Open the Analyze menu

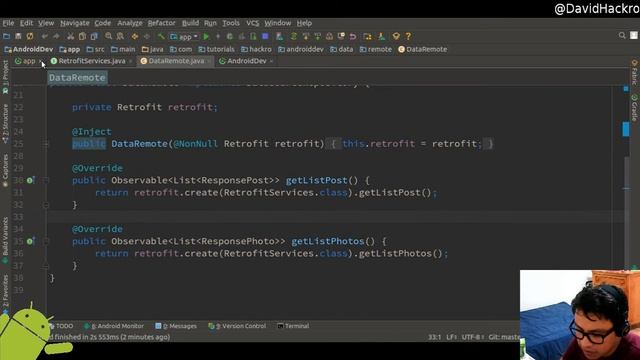coord(130,23)
